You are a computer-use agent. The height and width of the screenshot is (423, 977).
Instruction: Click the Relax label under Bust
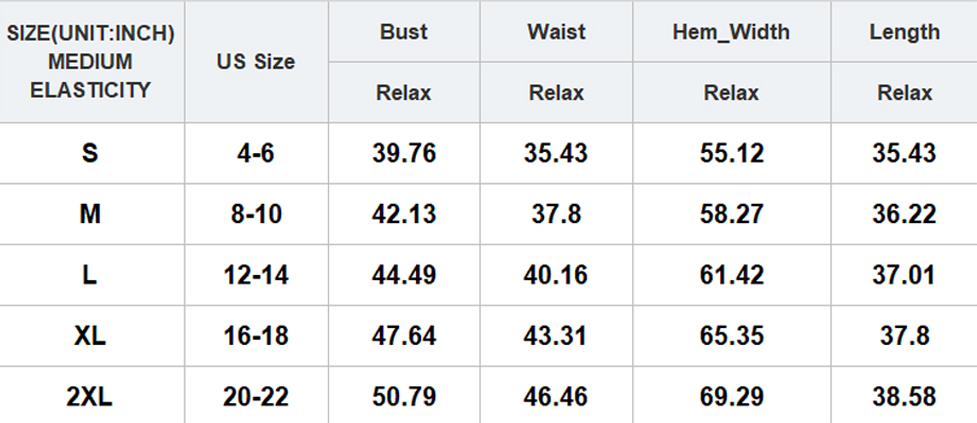[403, 93]
